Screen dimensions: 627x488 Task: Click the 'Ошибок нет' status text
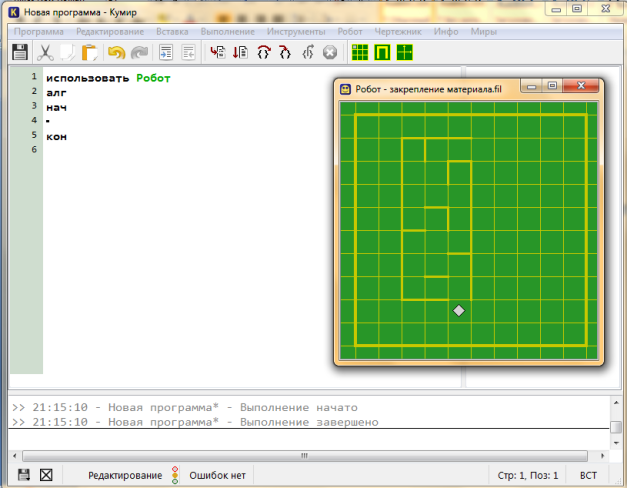coord(218,475)
